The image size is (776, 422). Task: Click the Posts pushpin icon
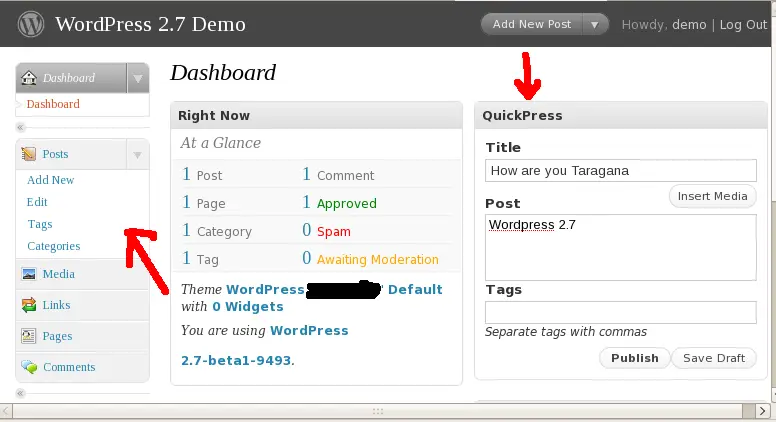point(29,154)
